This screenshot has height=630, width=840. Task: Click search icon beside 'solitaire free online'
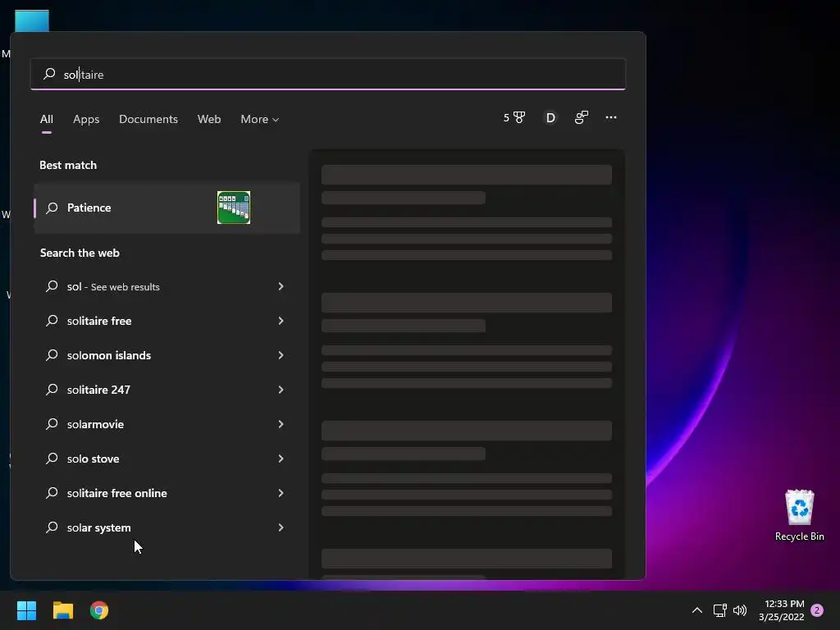pyautogui.click(x=52, y=493)
